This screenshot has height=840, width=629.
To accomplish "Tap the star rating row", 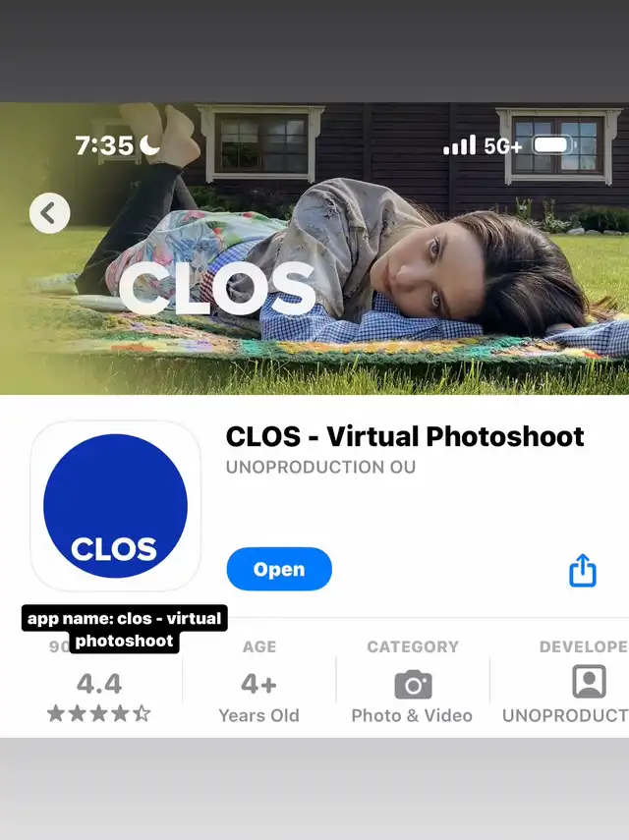I will [x=99, y=713].
